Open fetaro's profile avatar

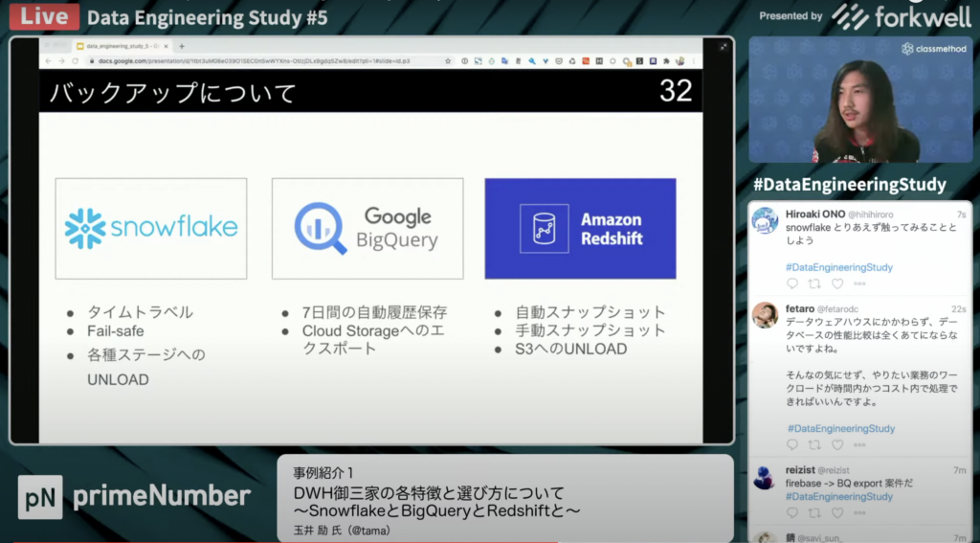[765, 315]
